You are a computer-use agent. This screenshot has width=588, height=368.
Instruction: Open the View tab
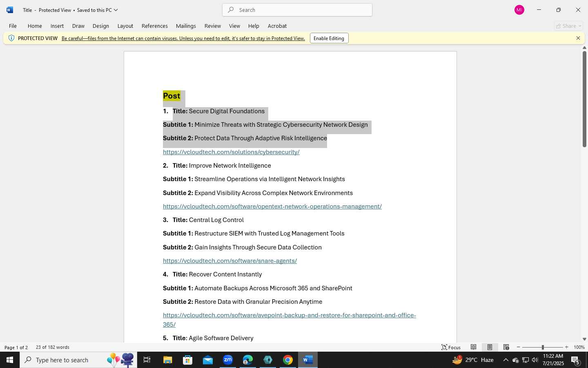(234, 26)
